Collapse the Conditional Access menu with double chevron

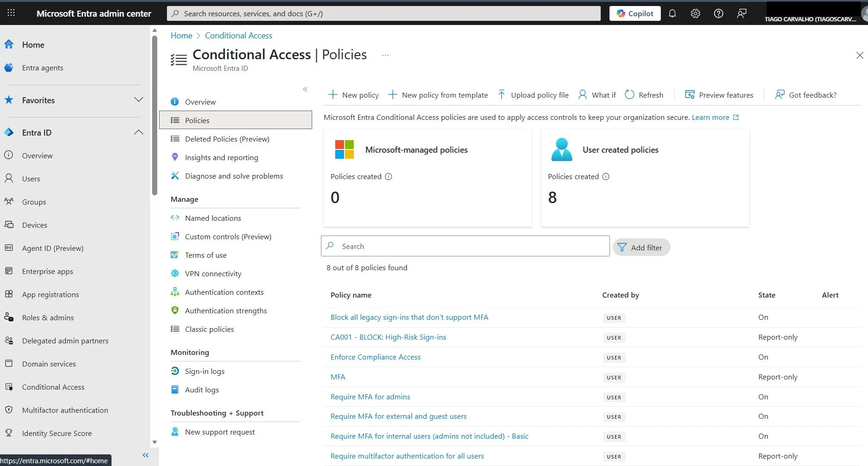point(305,89)
